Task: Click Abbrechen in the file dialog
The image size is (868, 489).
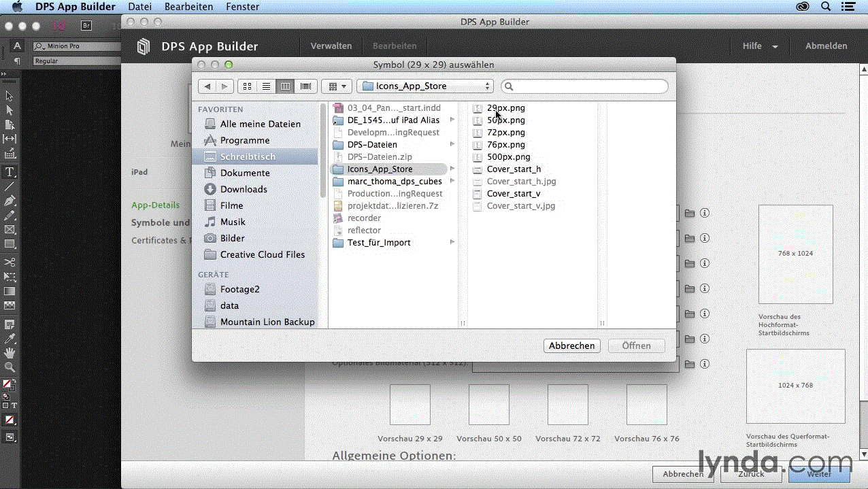Action: [x=572, y=345]
